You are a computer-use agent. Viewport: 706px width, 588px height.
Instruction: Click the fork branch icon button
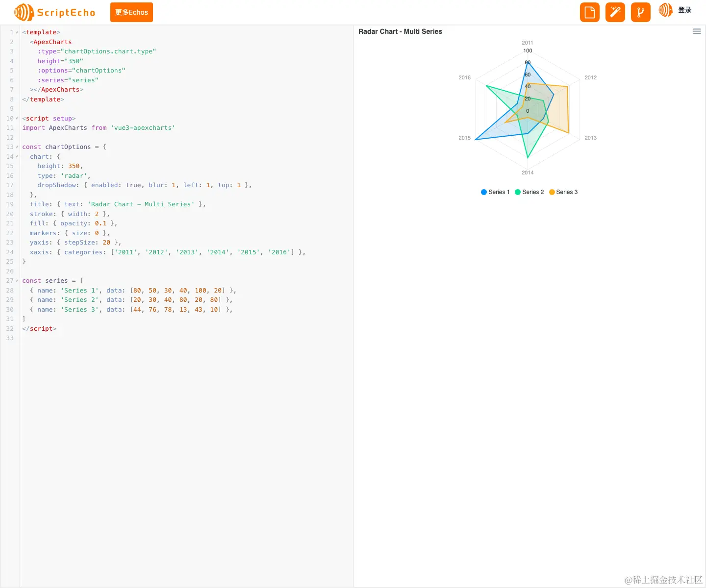tap(641, 12)
